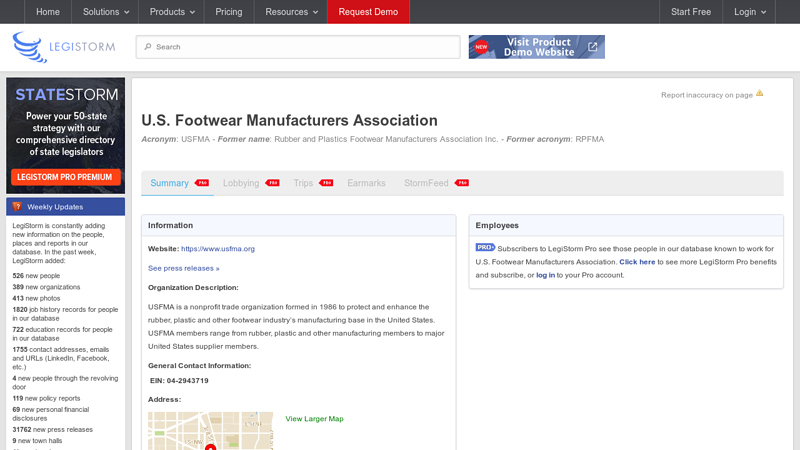The height and width of the screenshot is (450, 800).
Task: Switch to the Lobbying tab
Action: coord(241,183)
